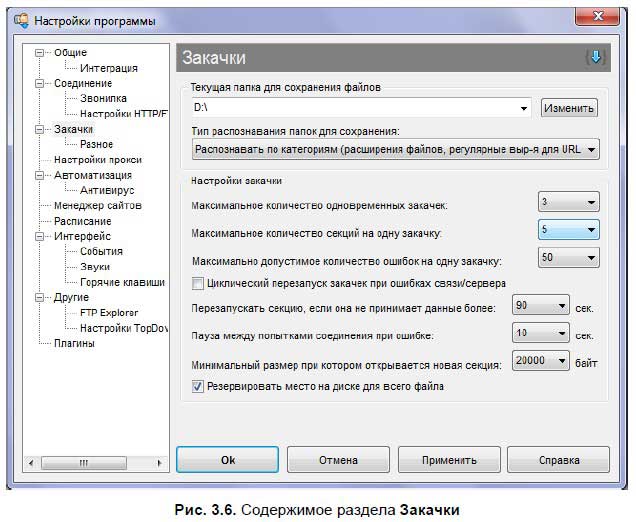The image size is (636, 522).
Task: Click the Применить button
Action: coord(449,460)
